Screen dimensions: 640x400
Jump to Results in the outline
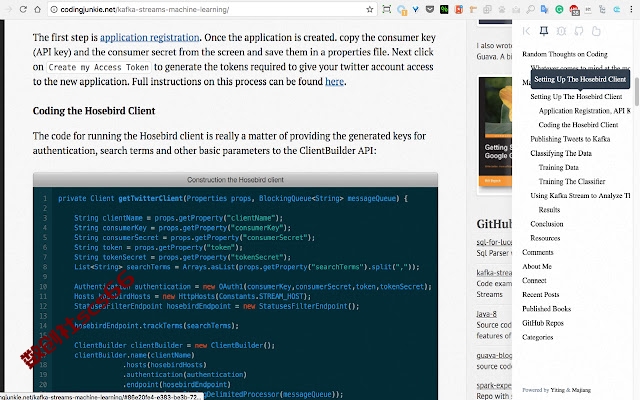pyautogui.click(x=549, y=210)
